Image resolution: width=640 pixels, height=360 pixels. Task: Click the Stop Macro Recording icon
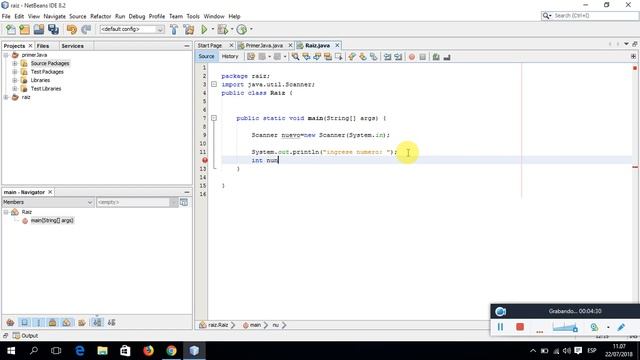click(422, 57)
